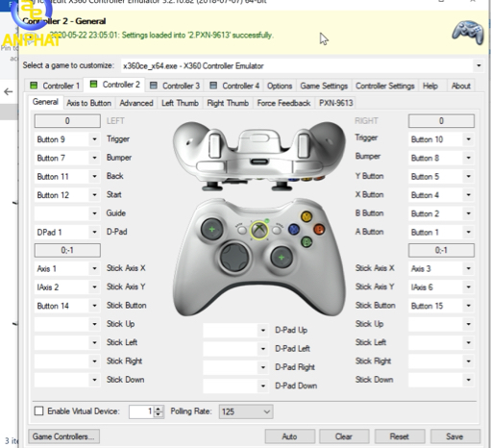491x448 pixels.
Task: Open the Start dropdown set to Button 12
Action: pos(94,195)
